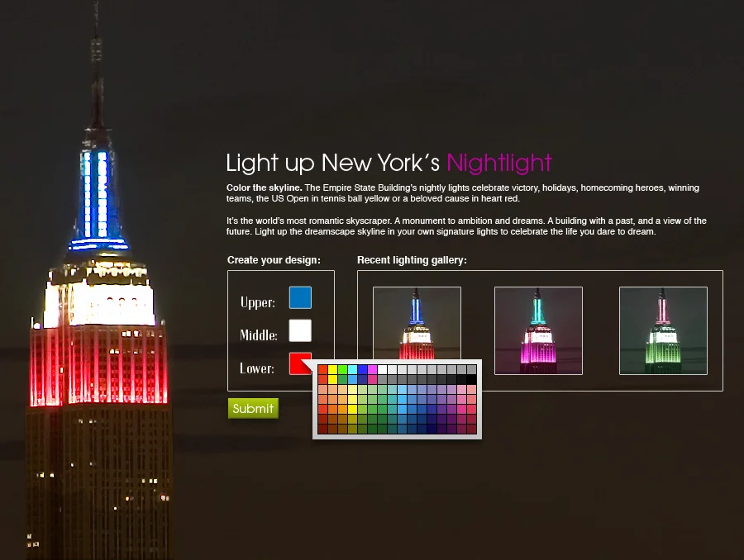Screen dimensions: 744x560
Task: Pick bright cyan in palette top row
Action: 352,369
